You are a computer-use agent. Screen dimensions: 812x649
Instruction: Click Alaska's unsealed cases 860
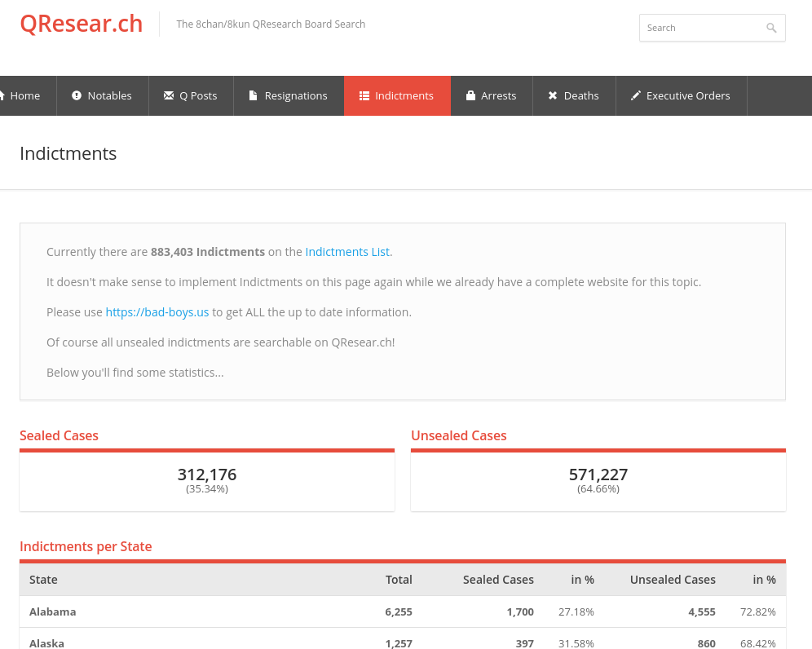click(706, 643)
